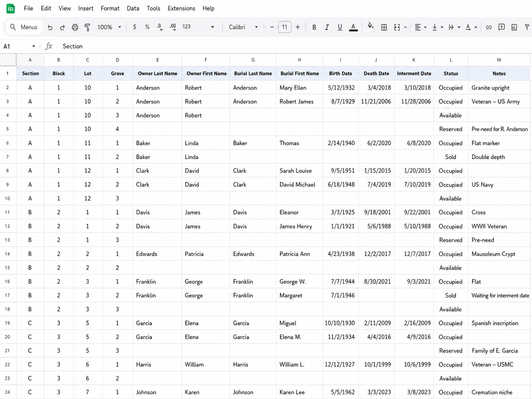Viewport: 532px width, 399px height.
Task: Select the cell reading Granite upright
Action: [x=499, y=88]
